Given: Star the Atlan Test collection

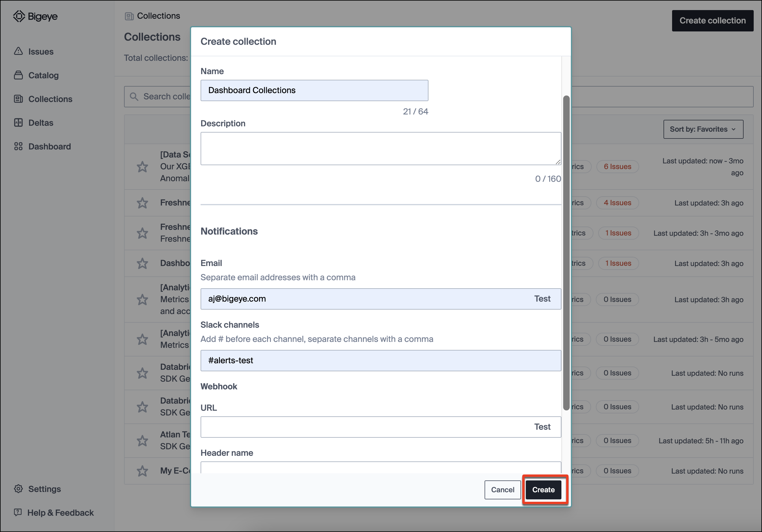Looking at the screenshot, I should 142,441.
